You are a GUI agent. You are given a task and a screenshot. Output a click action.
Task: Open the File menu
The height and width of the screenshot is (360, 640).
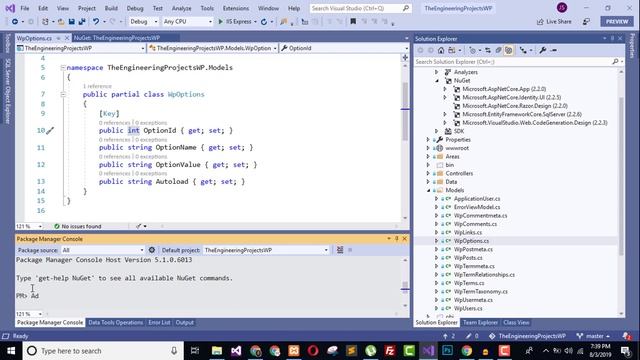coord(25,8)
